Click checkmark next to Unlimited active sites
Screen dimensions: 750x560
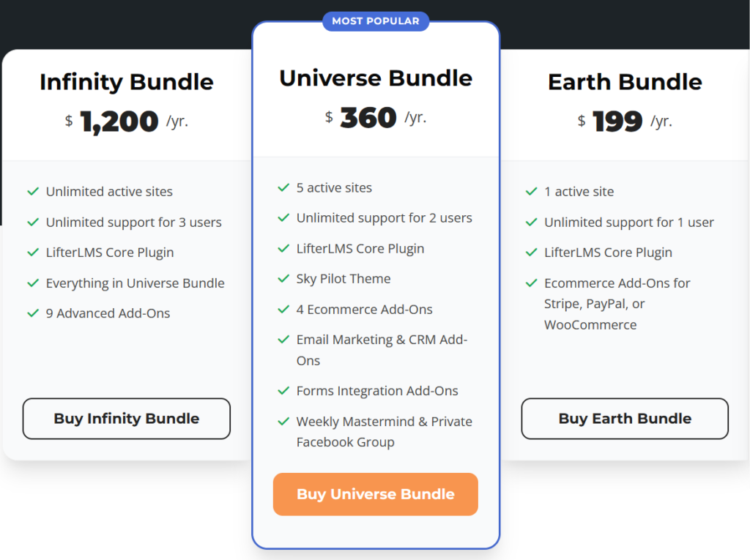(33, 192)
